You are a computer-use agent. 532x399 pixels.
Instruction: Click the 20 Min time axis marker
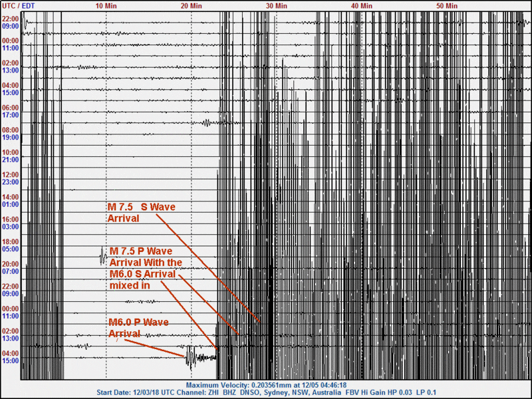point(192,5)
